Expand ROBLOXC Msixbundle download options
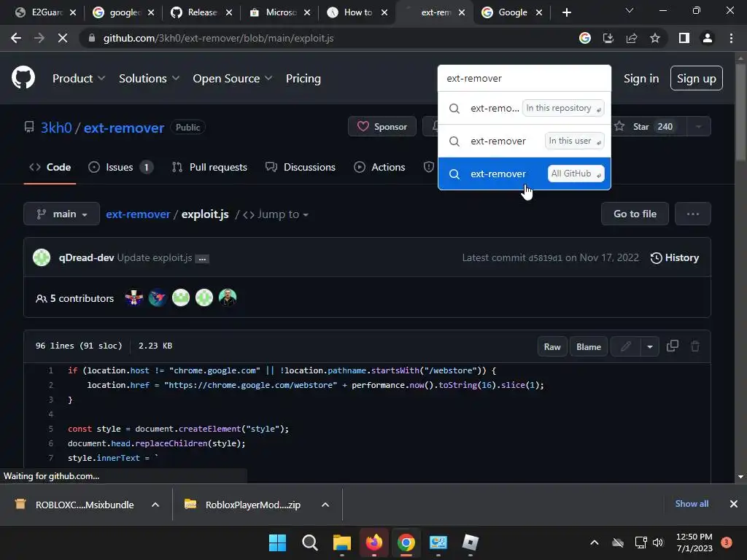Image resolution: width=747 pixels, height=560 pixels. pos(155,505)
